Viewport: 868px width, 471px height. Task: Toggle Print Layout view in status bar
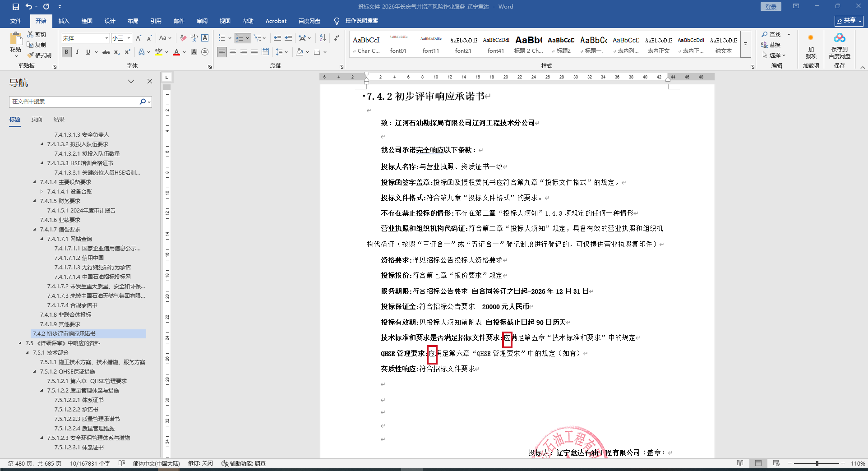click(758, 463)
